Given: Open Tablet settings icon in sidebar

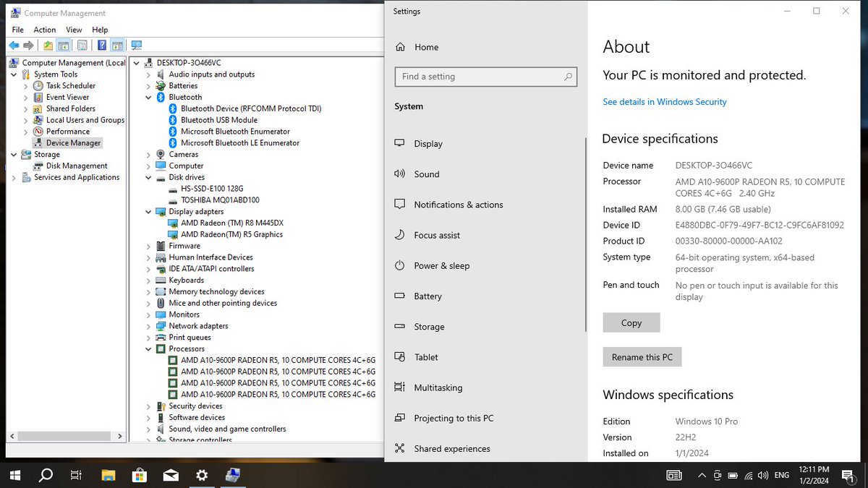Looking at the screenshot, I should tap(399, 357).
